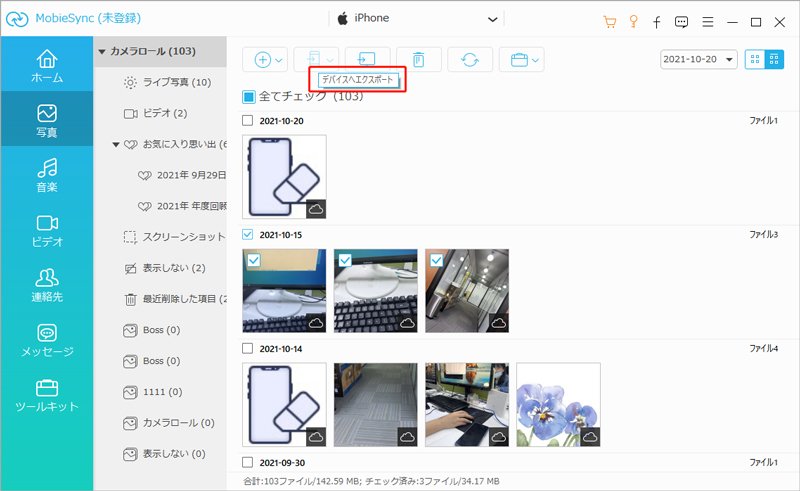Select ライブ写真 (10) album
This screenshot has width=800, height=491.
(167, 82)
